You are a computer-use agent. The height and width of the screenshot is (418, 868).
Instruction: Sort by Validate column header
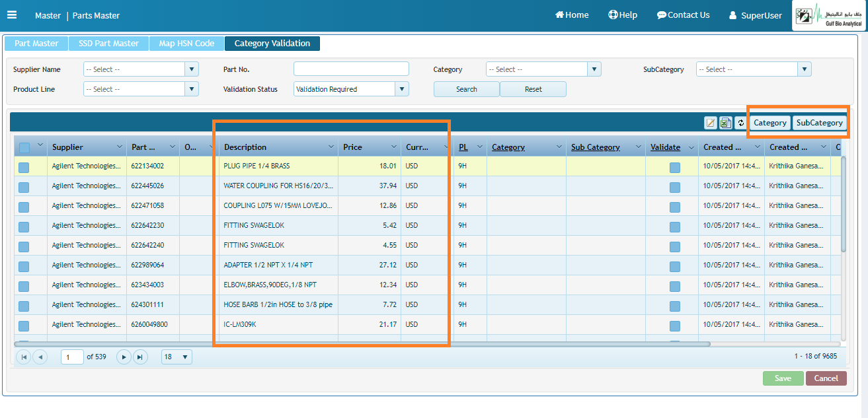(665, 147)
